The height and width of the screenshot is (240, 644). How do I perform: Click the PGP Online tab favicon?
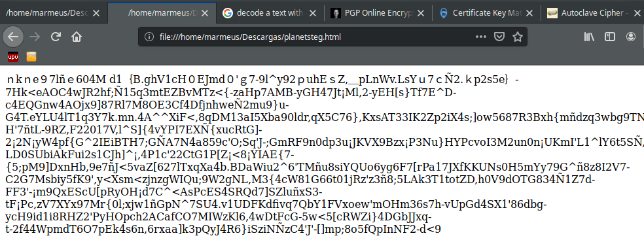pos(336,13)
